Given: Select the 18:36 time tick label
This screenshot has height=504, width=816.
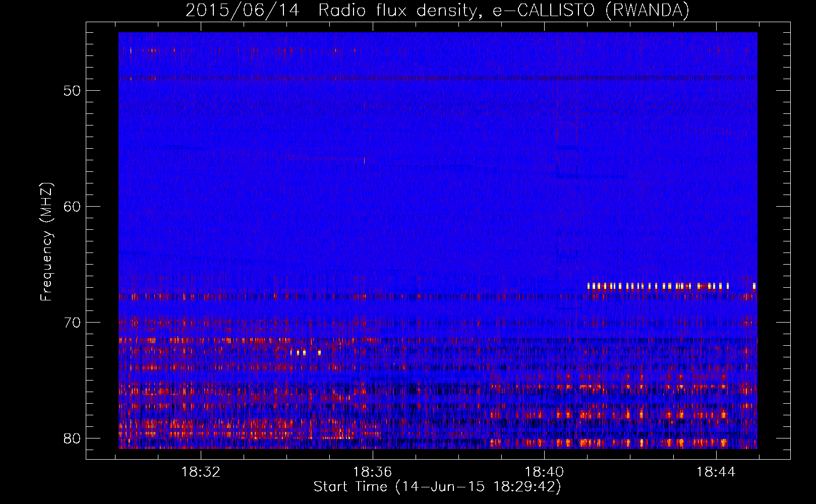Looking at the screenshot, I should 373,472.
